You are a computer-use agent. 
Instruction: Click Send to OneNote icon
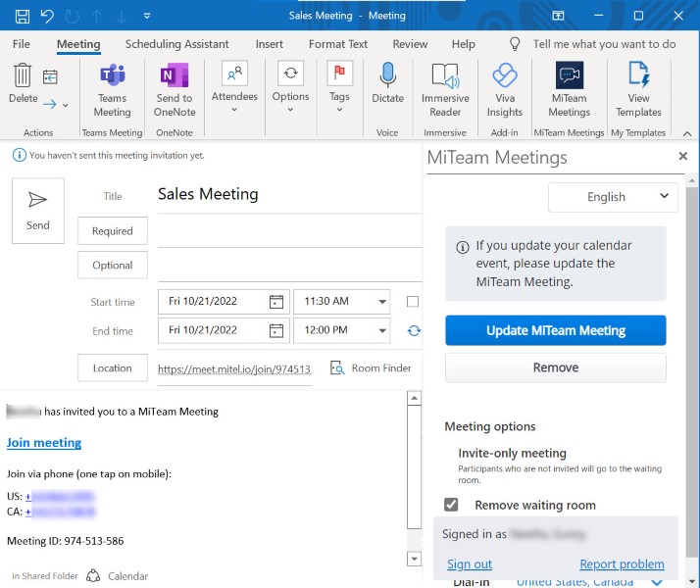[x=174, y=77]
